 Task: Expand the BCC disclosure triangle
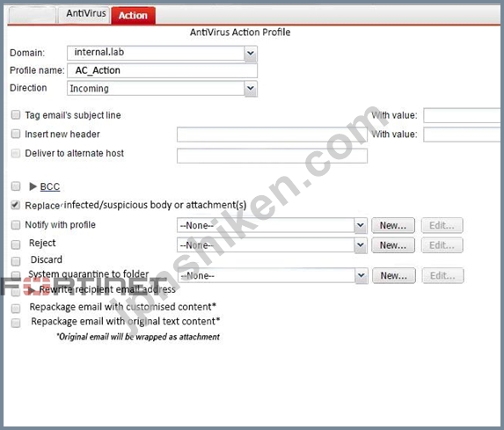[33, 186]
